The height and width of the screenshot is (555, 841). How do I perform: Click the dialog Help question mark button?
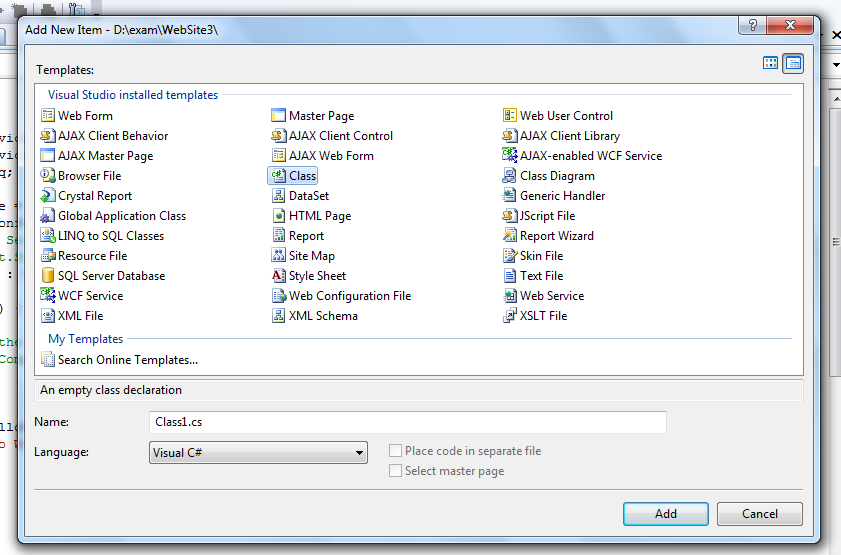(x=753, y=25)
